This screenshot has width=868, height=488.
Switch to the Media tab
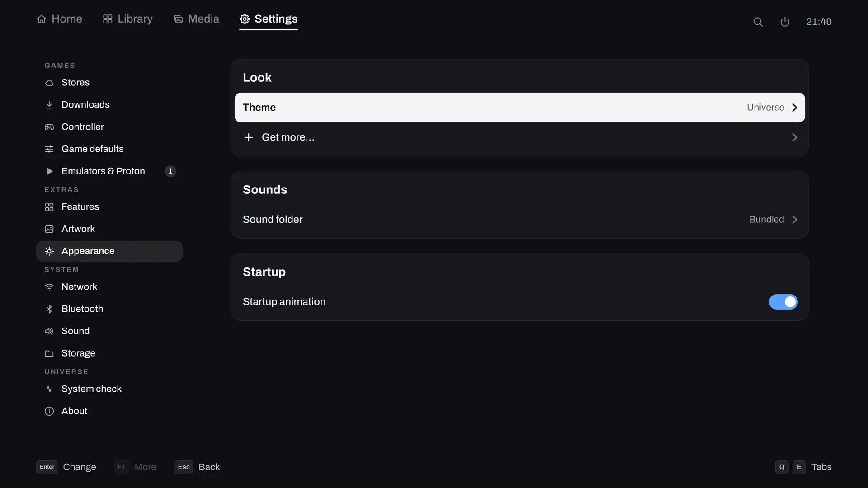coord(197,19)
